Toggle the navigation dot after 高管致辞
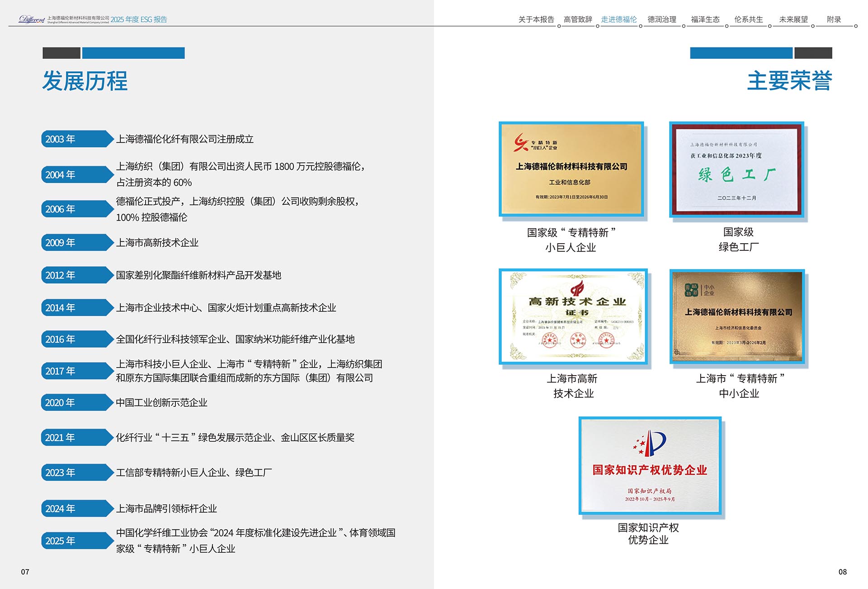The width and height of the screenshot is (868, 589). [x=597, y=26]
